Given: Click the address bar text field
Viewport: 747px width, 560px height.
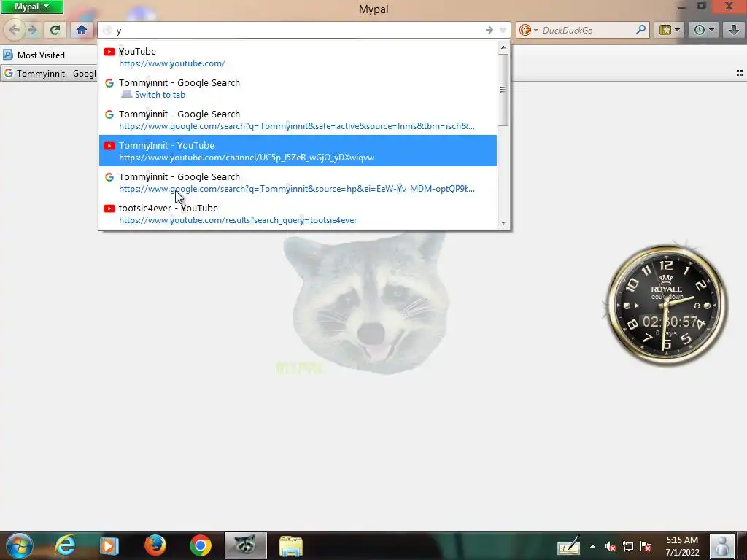Looking at the screenshot, I should [x=298, y=31].
